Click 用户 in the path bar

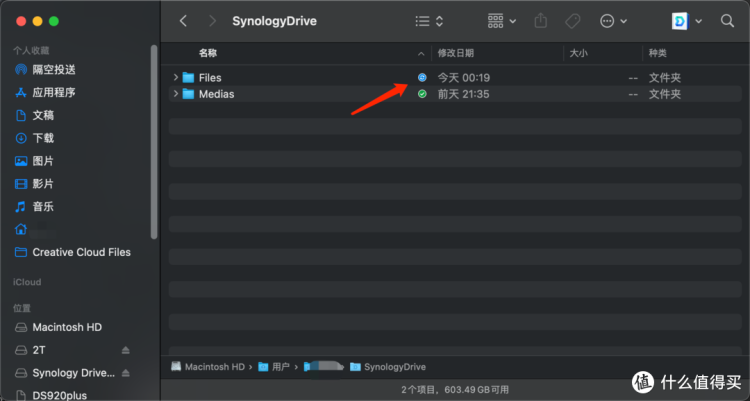(280, 367)
